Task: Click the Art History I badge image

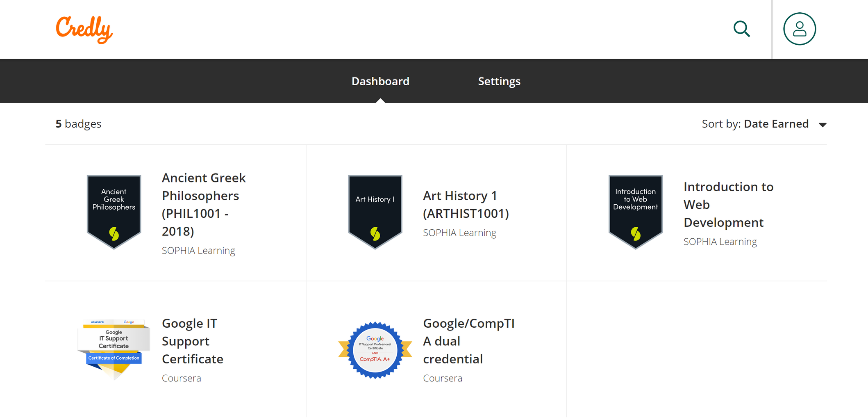Action: (375, 211)
